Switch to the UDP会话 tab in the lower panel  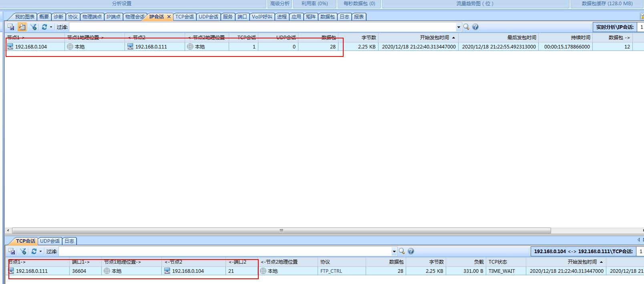click(x=50, y=241)
